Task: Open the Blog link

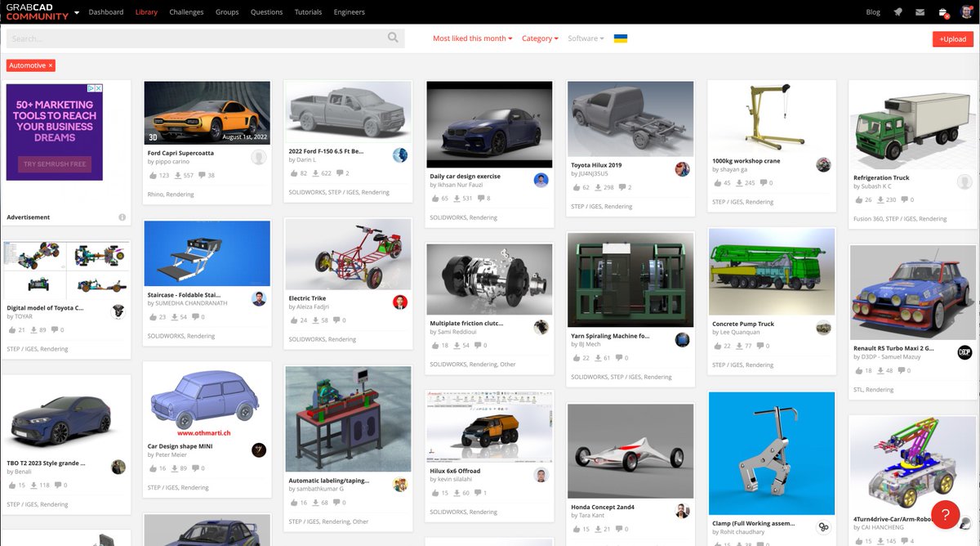Action: point(872,11)
